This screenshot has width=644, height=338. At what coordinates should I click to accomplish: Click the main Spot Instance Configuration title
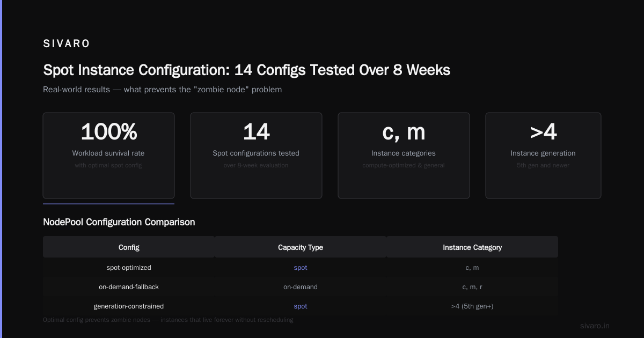tap(246, 70)
